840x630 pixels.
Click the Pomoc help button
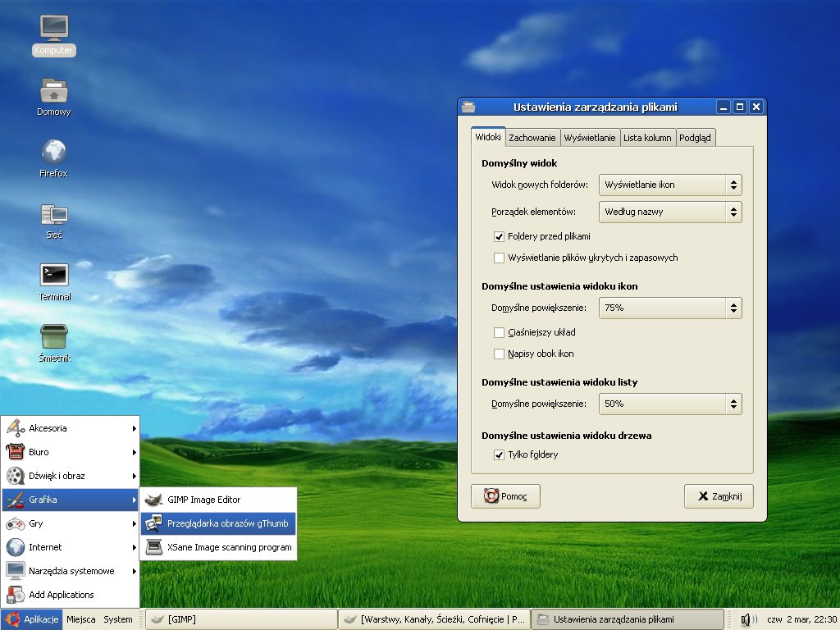coord(505,496)
